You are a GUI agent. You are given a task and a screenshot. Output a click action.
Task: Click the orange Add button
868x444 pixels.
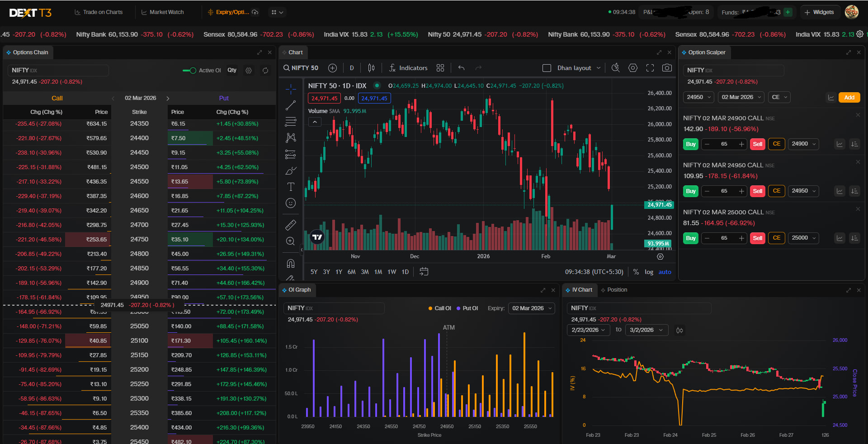point(849,97)
